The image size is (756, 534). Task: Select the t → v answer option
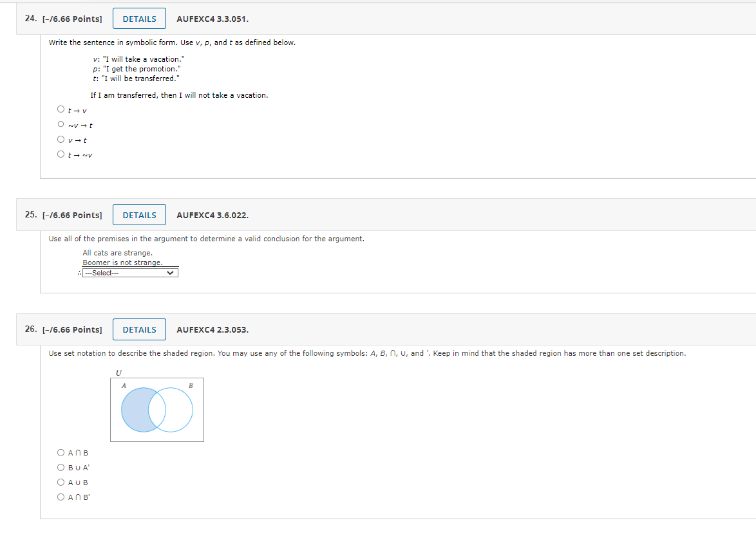(60, 109)
